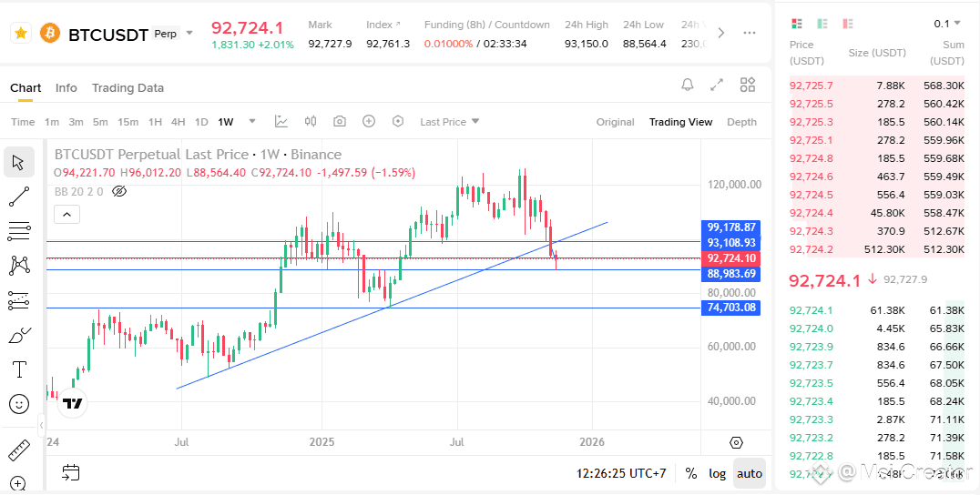This screenshot has height=495, width=980.
Task: Select the 15m timeframe
Action: click(x=128, y=122)
